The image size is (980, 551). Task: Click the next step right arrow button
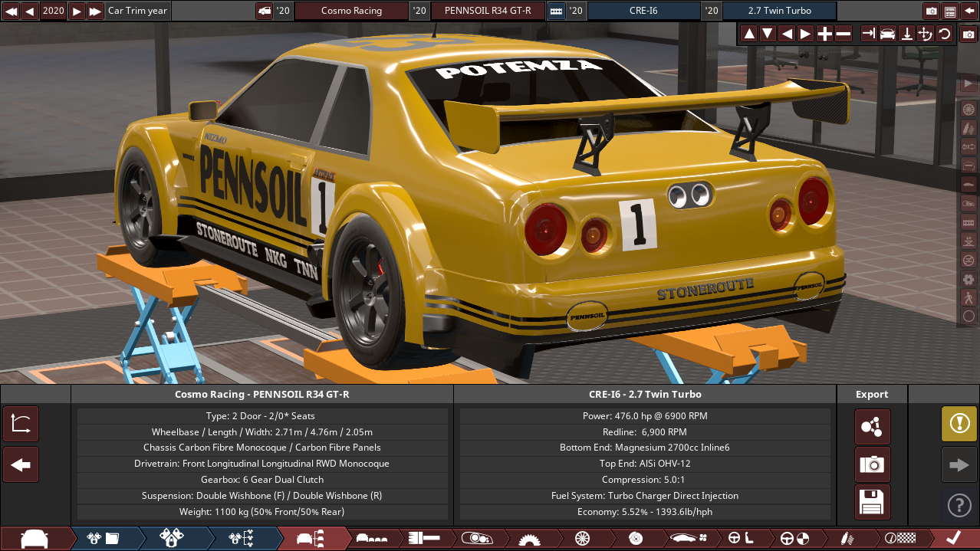coord(959,464)
